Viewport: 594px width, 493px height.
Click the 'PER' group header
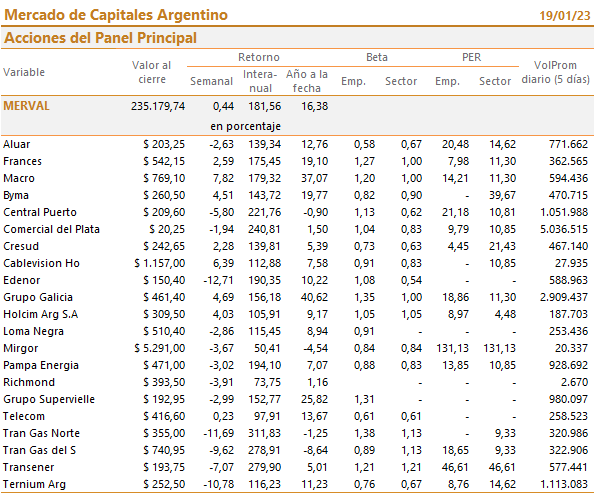point(471,57)
